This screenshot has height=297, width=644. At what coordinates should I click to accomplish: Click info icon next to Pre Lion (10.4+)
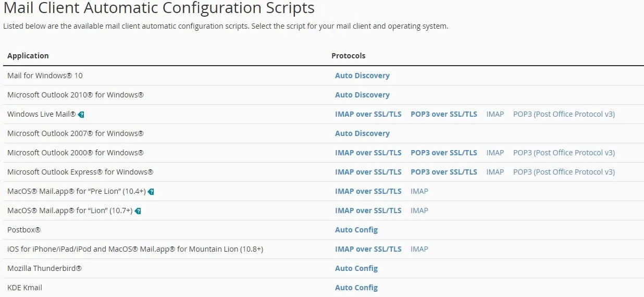[151, 192]
